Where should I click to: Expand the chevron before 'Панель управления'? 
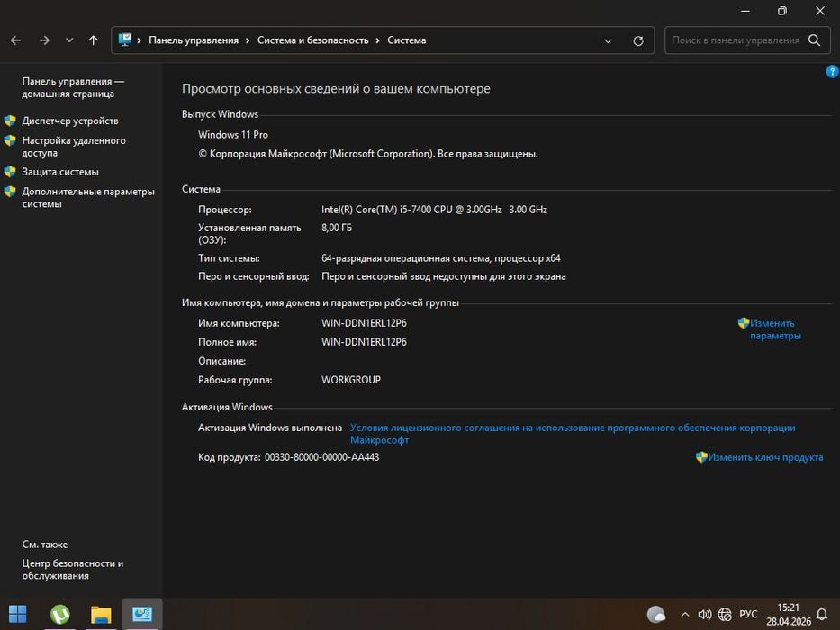(139, 40)
